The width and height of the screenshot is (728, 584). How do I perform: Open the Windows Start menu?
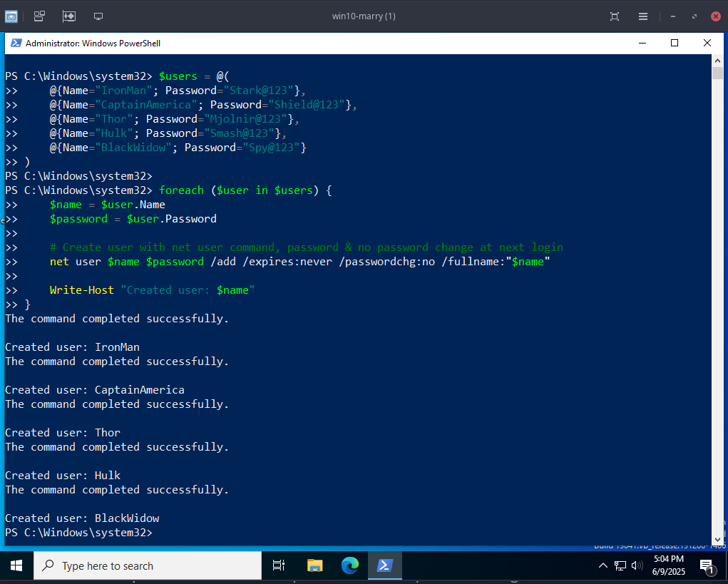click(x=16, y=565)
